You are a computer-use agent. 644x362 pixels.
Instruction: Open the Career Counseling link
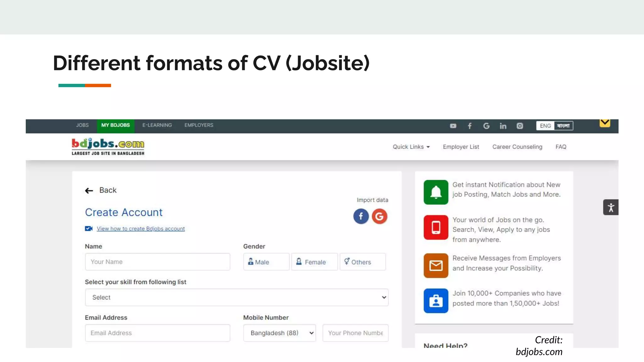pos(517,147)
